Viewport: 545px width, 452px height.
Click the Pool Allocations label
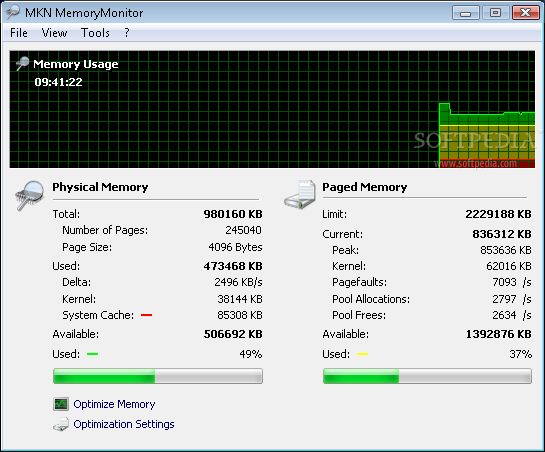point(371,299)
